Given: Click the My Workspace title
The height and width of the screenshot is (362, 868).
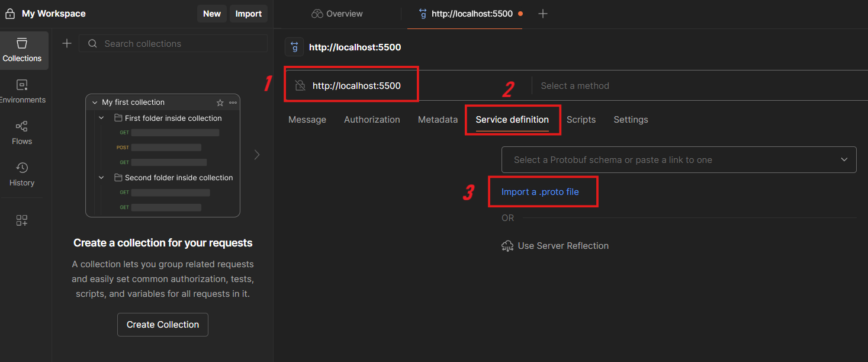Looking at the screenshot, I should click(54, 14).
